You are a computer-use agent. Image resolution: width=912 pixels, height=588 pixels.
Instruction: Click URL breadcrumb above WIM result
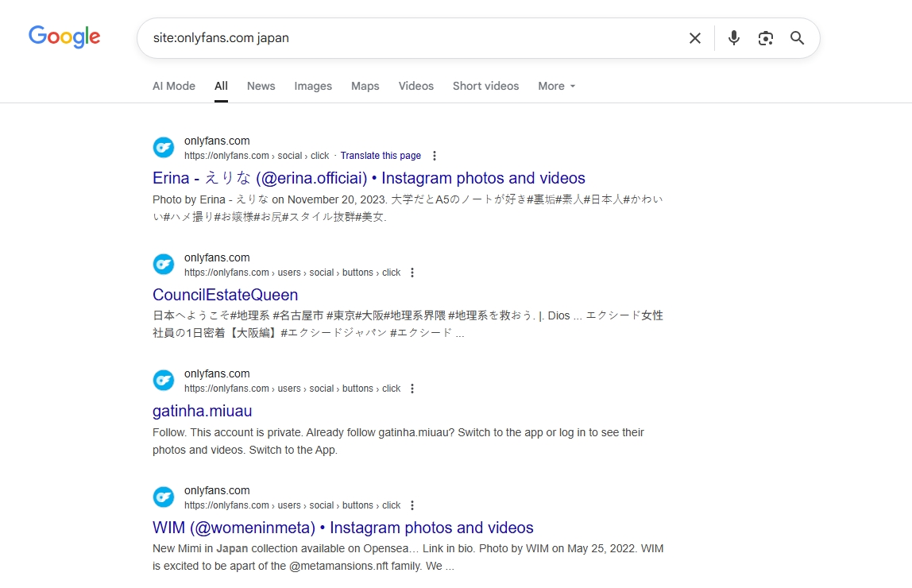click(292, 505)
